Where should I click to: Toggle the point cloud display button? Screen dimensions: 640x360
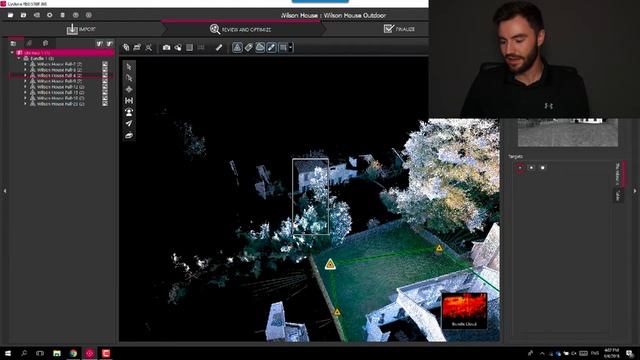pyautogui.click(x=260, y=47)
